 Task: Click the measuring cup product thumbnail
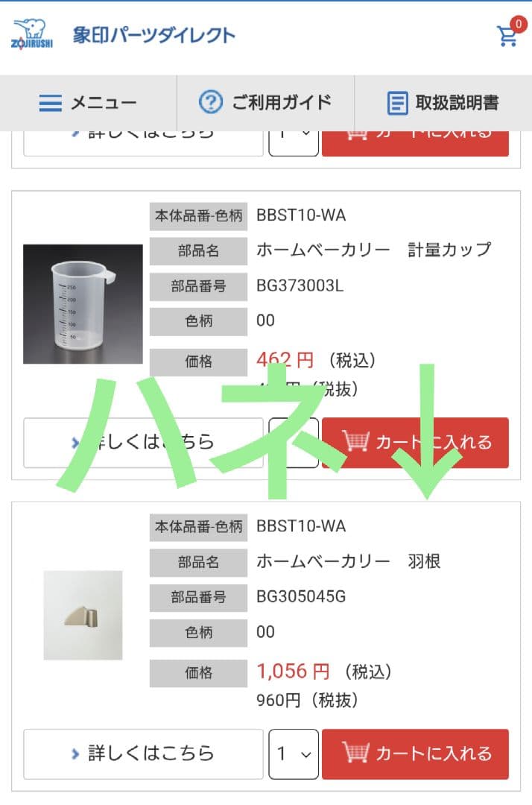click(83, 304)
